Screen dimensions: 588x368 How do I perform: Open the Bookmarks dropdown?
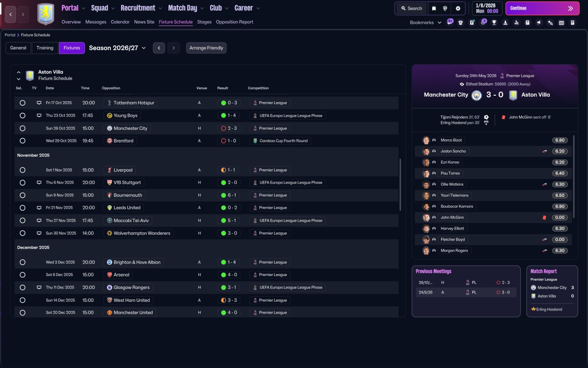tap(426, 23)
